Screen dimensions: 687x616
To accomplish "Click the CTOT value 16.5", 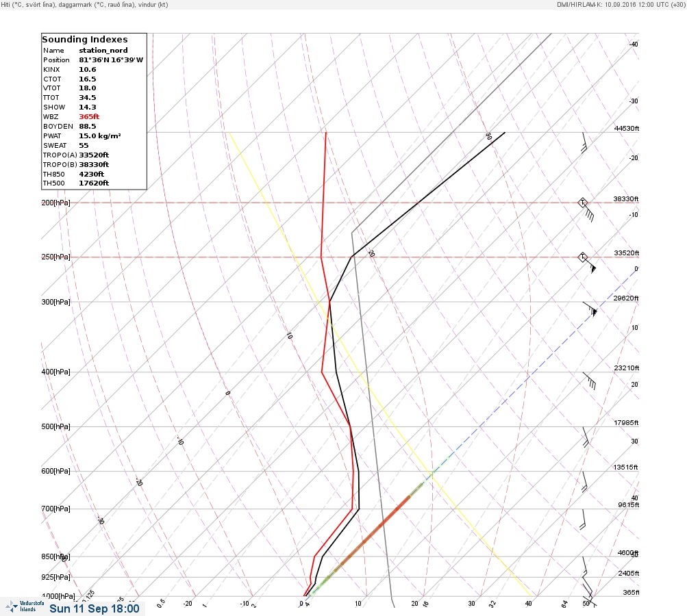I will click(x=87, y=79).
